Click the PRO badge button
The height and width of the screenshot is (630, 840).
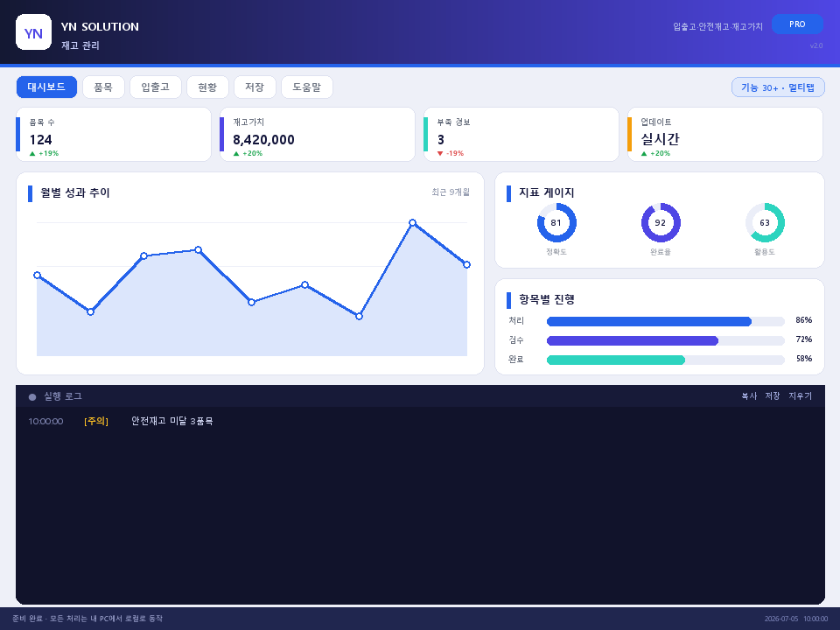click(797, 24)
